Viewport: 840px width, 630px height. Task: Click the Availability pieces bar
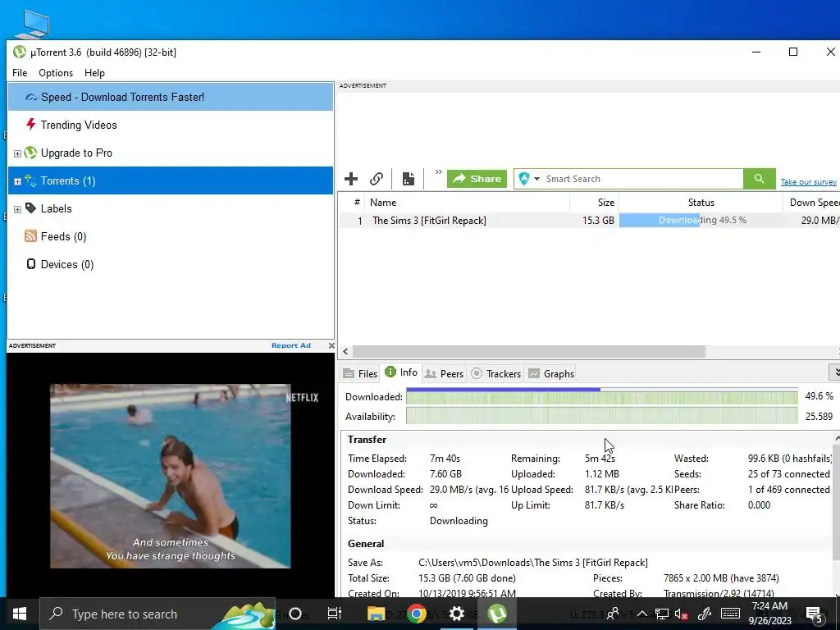(x=601, y=416)
